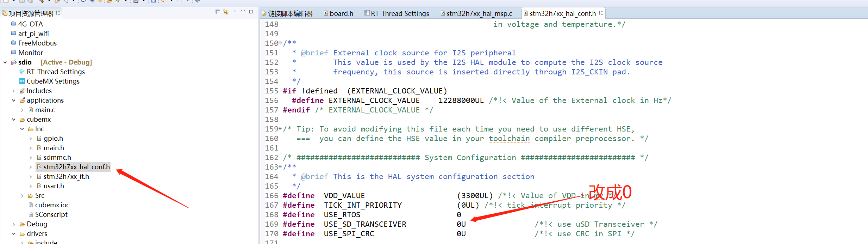The height and width of the screenshot is (244, 868).
Task: Click the usart.h header file icon
Action: click(39, 186)
